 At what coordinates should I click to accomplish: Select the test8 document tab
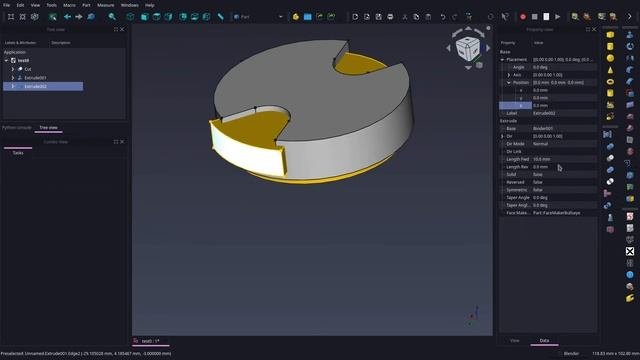151,341
